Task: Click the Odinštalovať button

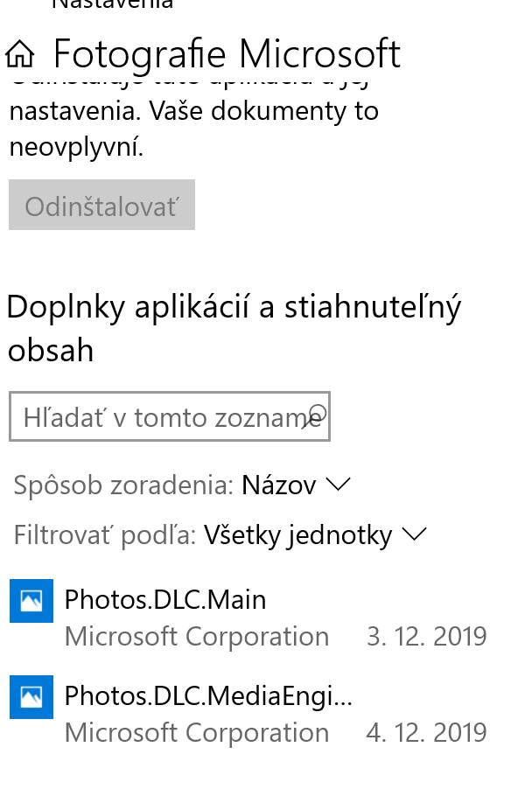Action: [102, 205]
